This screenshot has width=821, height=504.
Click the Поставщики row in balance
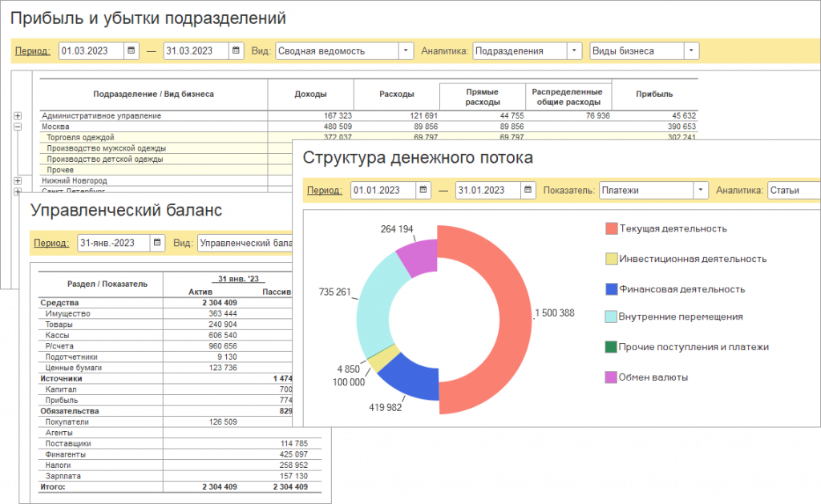180,443
